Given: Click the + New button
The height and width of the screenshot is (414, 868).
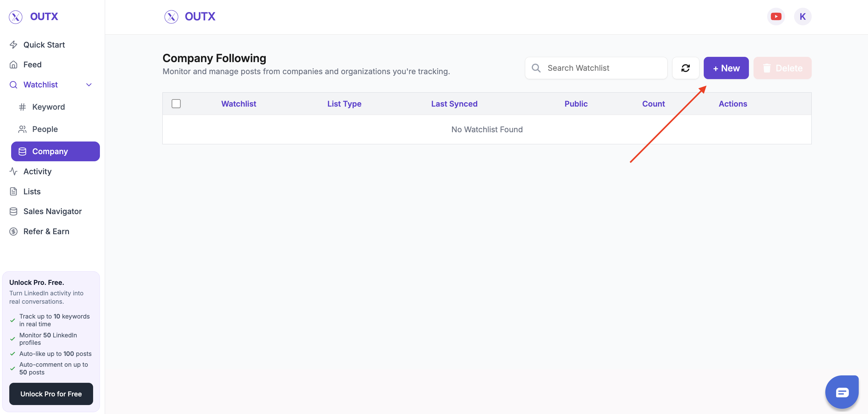Looking at the screenshot, I should tap(726, 68).
